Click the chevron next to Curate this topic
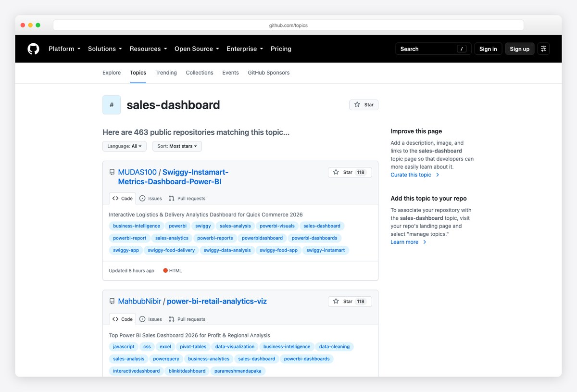 tap(438, 175)
